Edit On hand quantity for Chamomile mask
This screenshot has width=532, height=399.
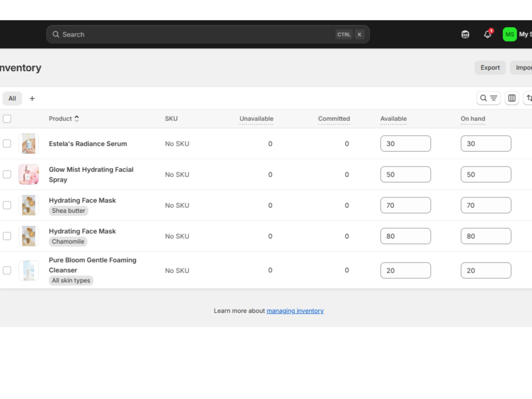tap(486, 236)
